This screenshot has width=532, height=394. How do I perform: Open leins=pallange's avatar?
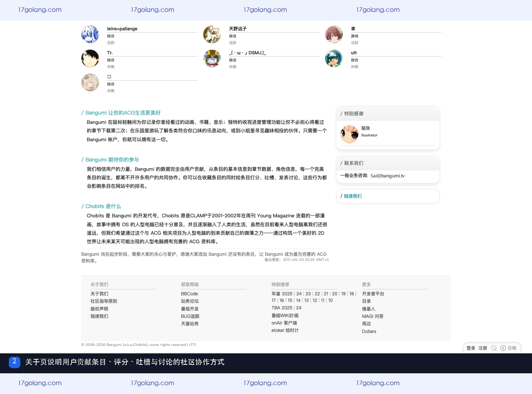pyautogui.click(x=90, y=34)
